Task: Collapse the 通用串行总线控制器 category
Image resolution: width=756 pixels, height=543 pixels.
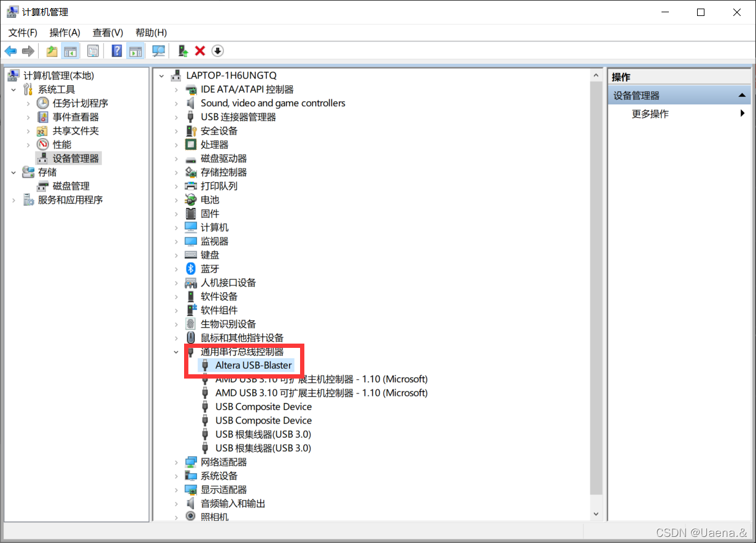Action: [176, 352]
